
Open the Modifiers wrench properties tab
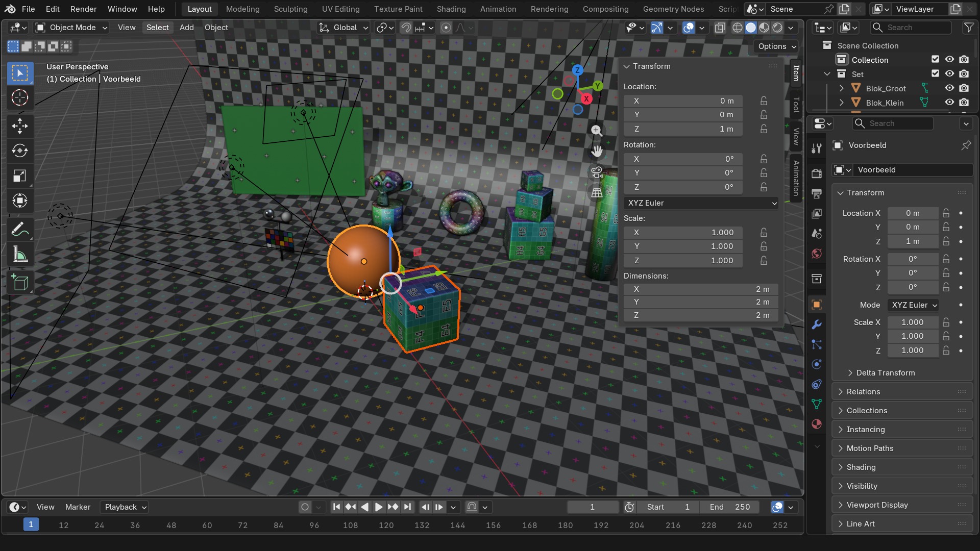(817, 324)
